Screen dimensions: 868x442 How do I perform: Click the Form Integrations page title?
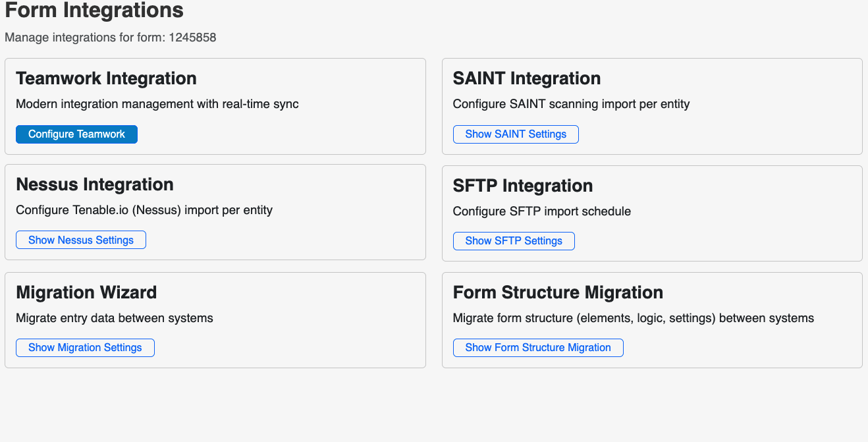click(x=94, y=11)
